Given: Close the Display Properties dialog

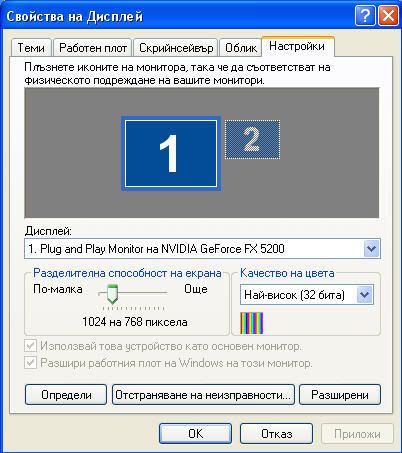Looking at the screenshot, I should (388, 16).
